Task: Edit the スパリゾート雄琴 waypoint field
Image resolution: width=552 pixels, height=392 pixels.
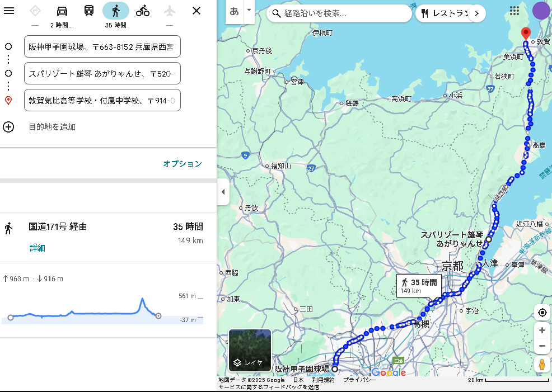Action: (102, 73)
